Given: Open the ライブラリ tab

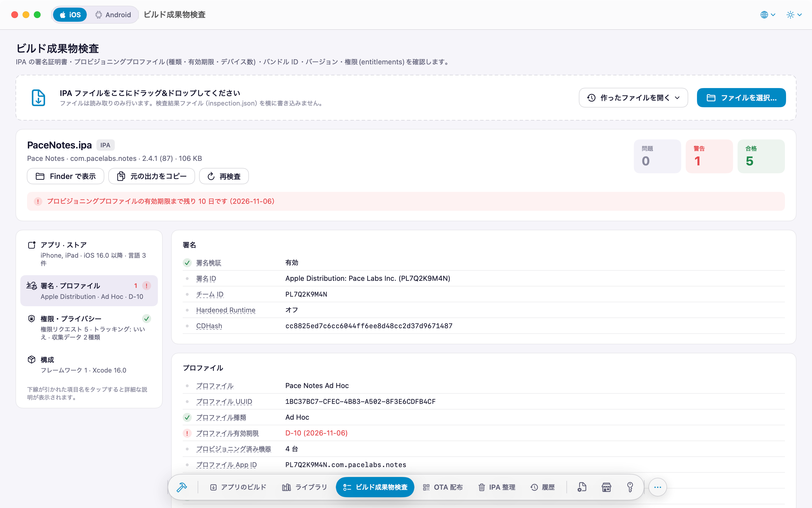Looking at the screenshot, I should 305,487.
